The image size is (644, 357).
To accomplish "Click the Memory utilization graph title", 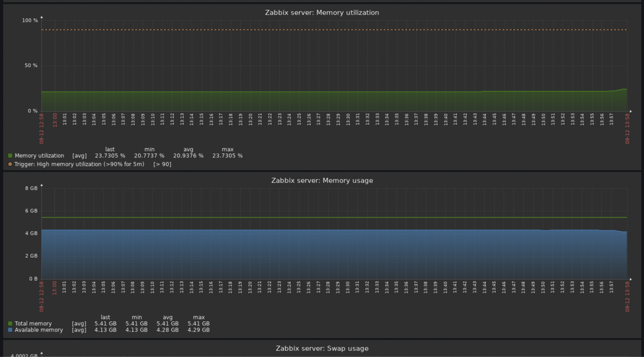I will (x=322, y=13).
